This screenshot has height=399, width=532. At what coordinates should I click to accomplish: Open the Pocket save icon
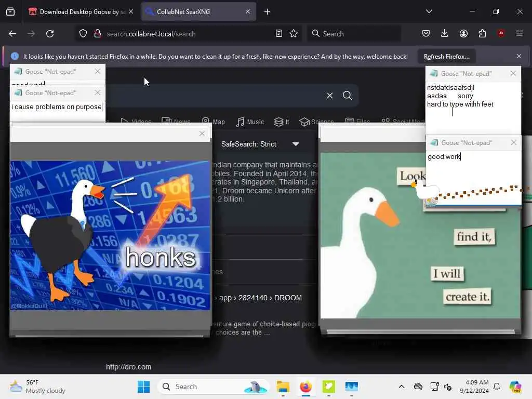426,33
